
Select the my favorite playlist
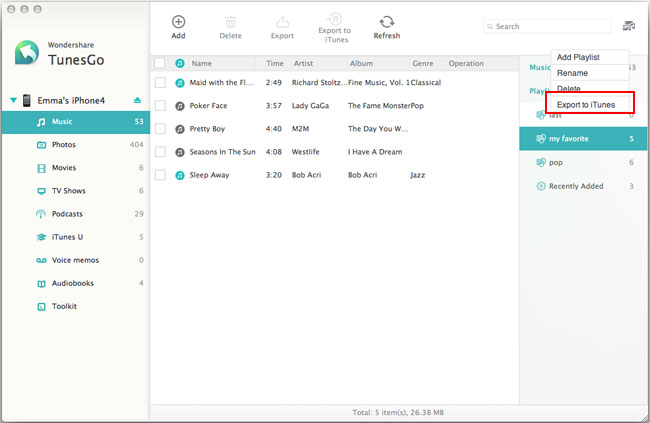click(583, 139)
